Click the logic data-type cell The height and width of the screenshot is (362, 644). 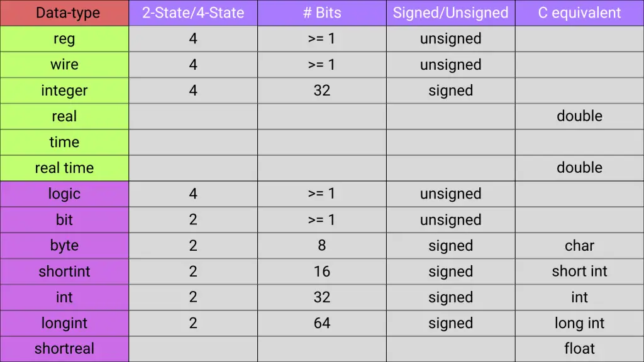(64, 194)
